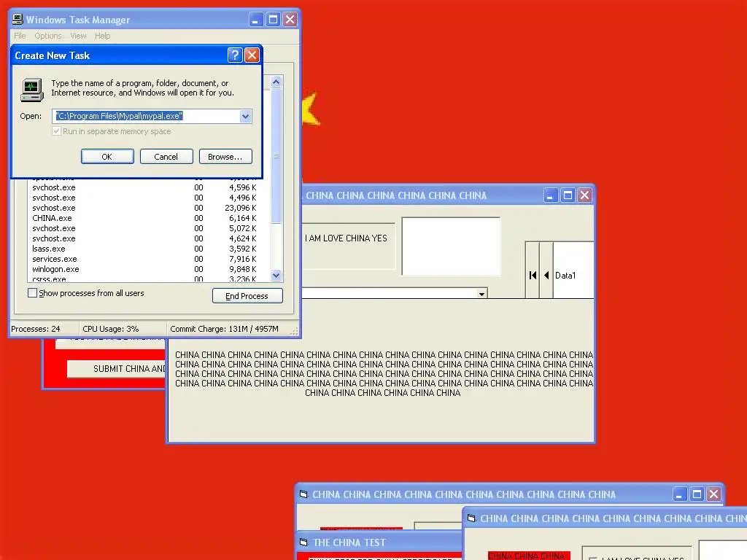The height and width of the screenshot is (560, 747).
Task: Close the bottom CHINA window
Action: tap(713, 494)
